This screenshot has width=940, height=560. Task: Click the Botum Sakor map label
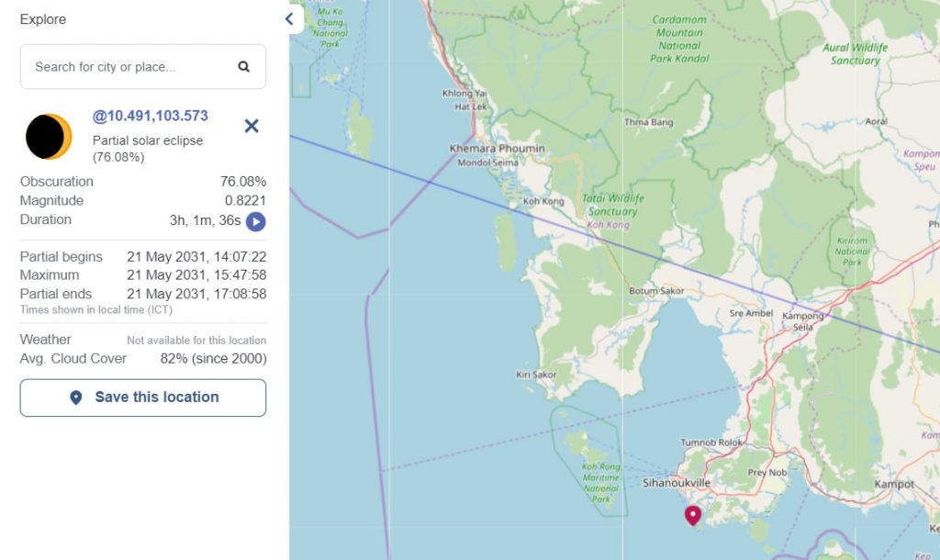click(657, 291)
